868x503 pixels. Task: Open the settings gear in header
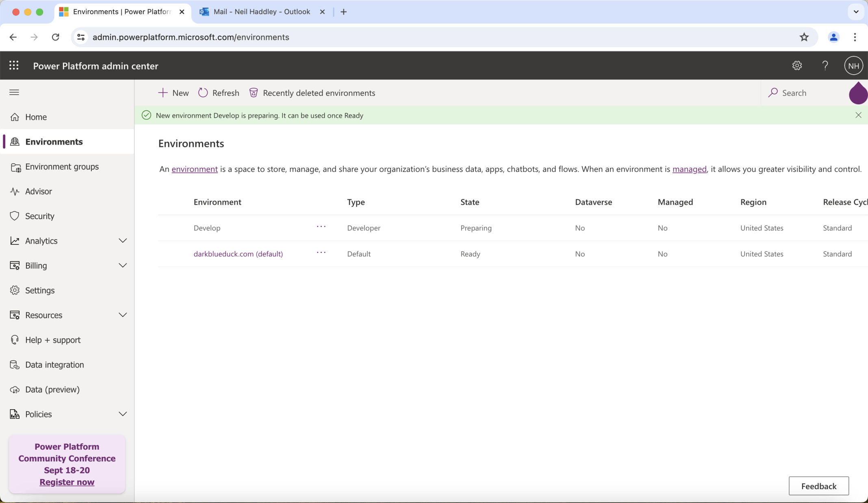click(797, 65)
